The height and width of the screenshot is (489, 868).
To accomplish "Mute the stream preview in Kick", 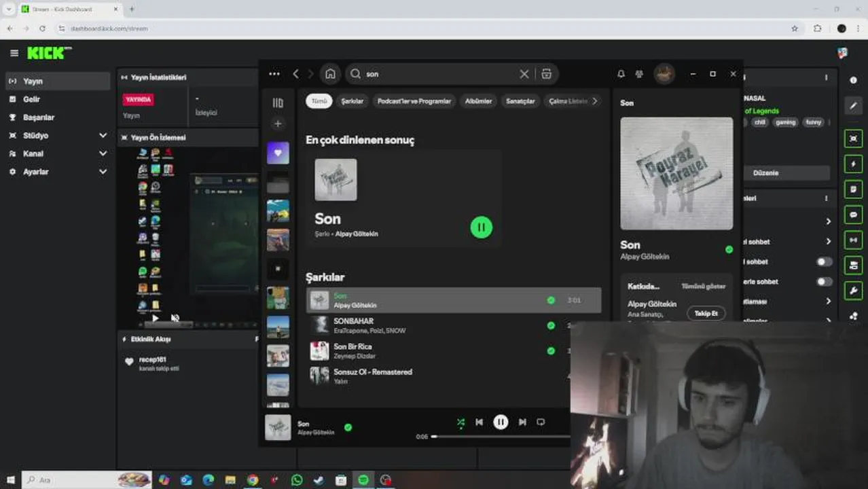I will tap(175, 318).
